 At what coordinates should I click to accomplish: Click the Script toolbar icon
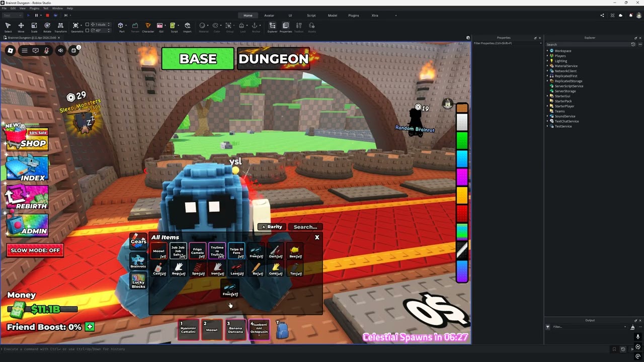174,27
